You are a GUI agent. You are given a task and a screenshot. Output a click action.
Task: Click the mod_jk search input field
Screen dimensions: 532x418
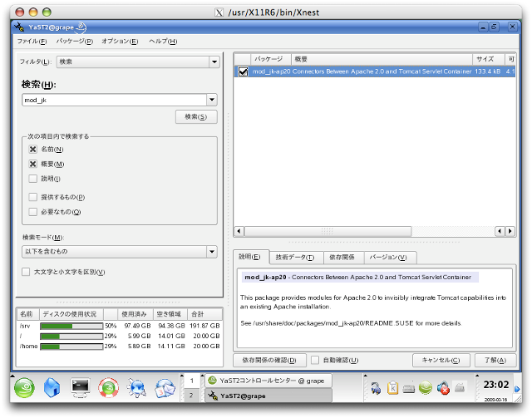point(113,100)
